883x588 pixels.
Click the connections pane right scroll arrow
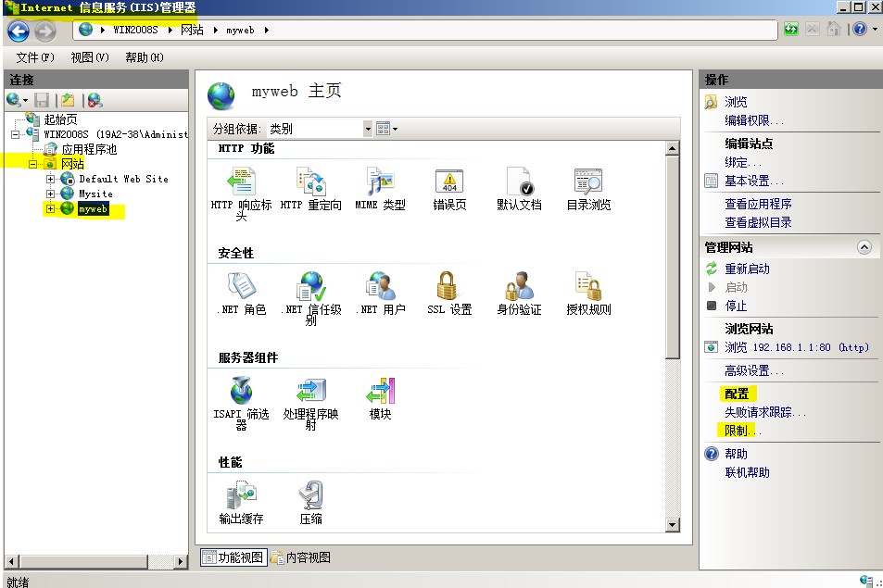[x=180, y=561]
